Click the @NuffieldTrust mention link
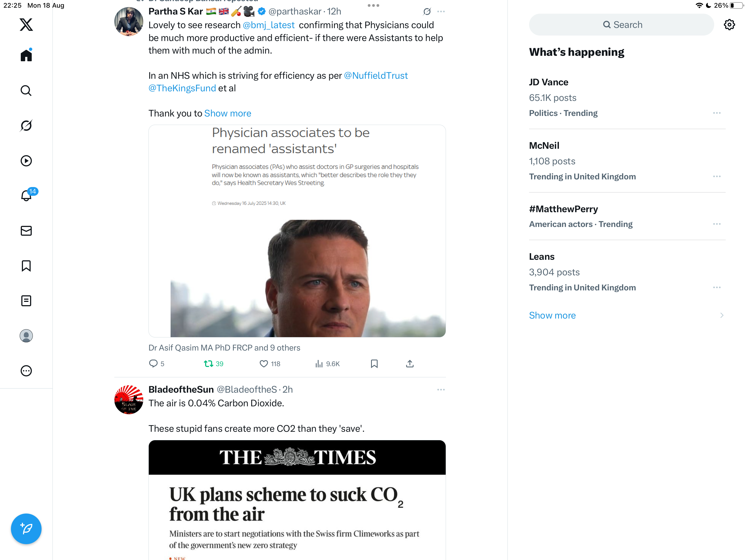The image size is (747, 560). pyautogui.click(x=375, y=76)
